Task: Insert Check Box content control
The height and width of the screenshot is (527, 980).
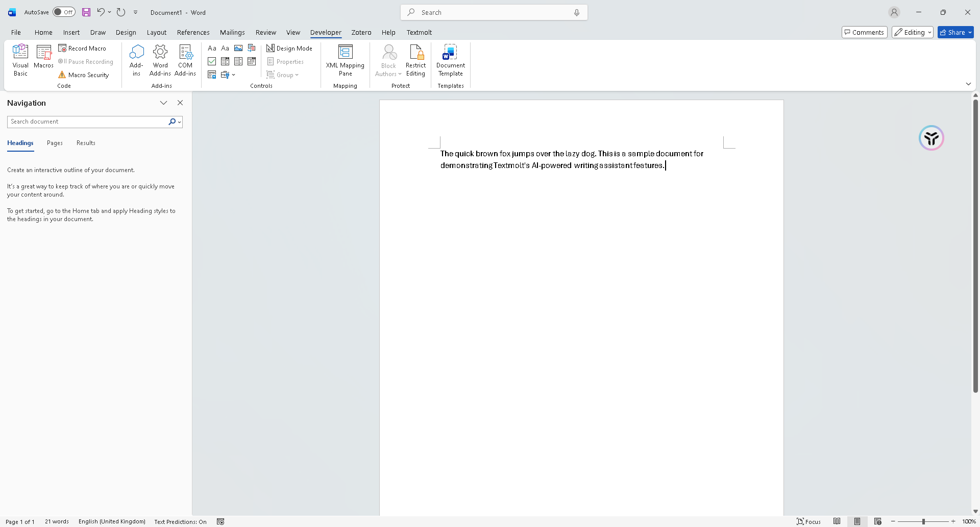Action: (x=212, y=61)
